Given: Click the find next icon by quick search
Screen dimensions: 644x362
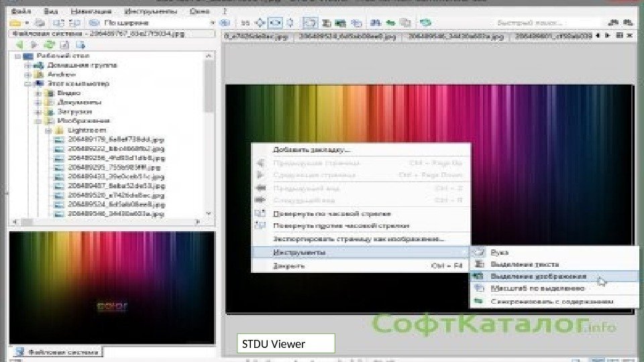Looking at the screenshot, I should coord(628,23).
